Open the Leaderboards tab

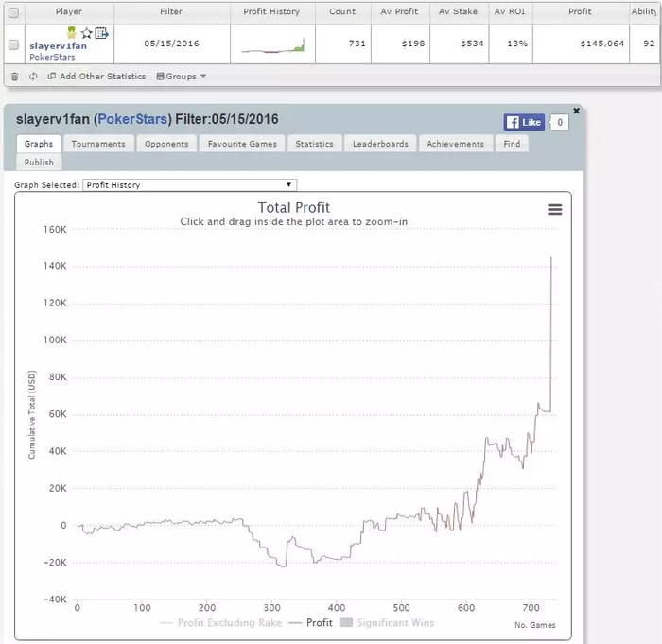point(380,144)
